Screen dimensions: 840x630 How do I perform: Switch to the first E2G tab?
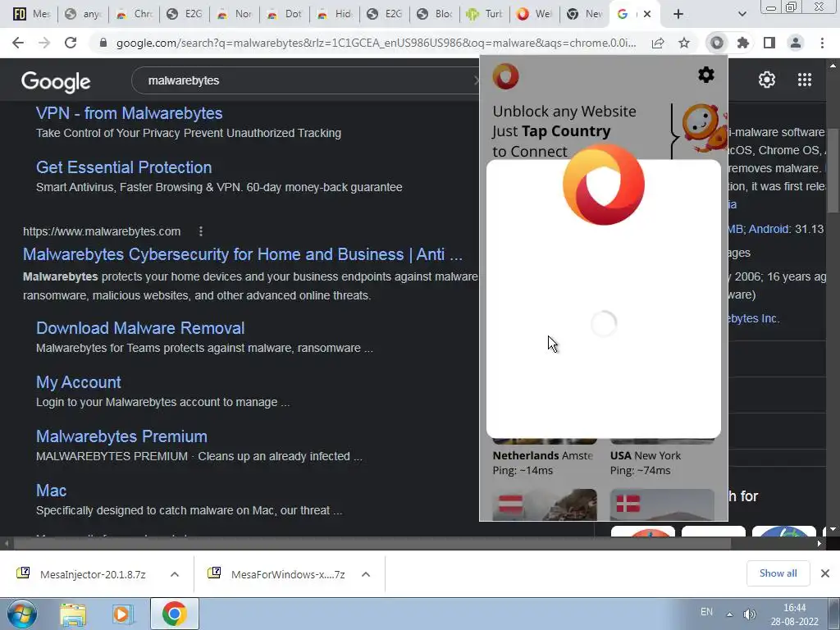(x=184, y=14)
